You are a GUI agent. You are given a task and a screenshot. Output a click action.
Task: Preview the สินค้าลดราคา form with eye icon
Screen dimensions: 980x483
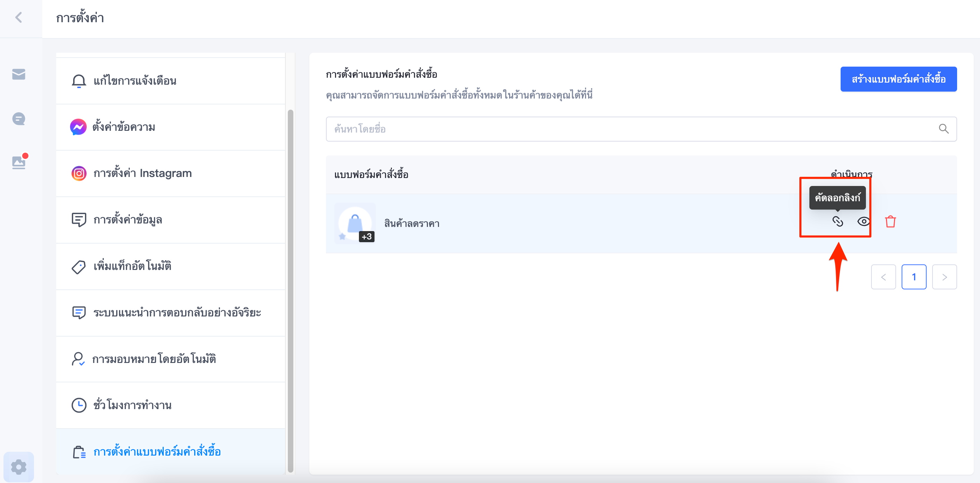tap(863, 221)
